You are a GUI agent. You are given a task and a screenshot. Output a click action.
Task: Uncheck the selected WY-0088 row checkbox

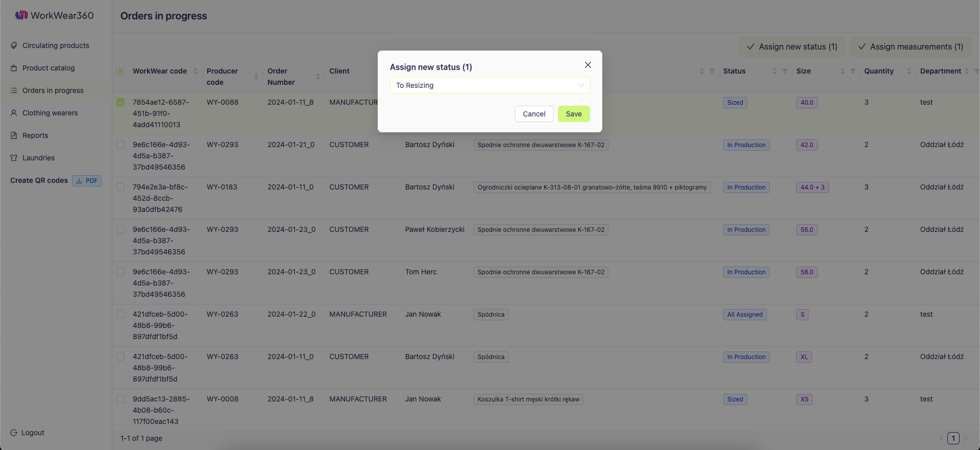tap(120, 102)
